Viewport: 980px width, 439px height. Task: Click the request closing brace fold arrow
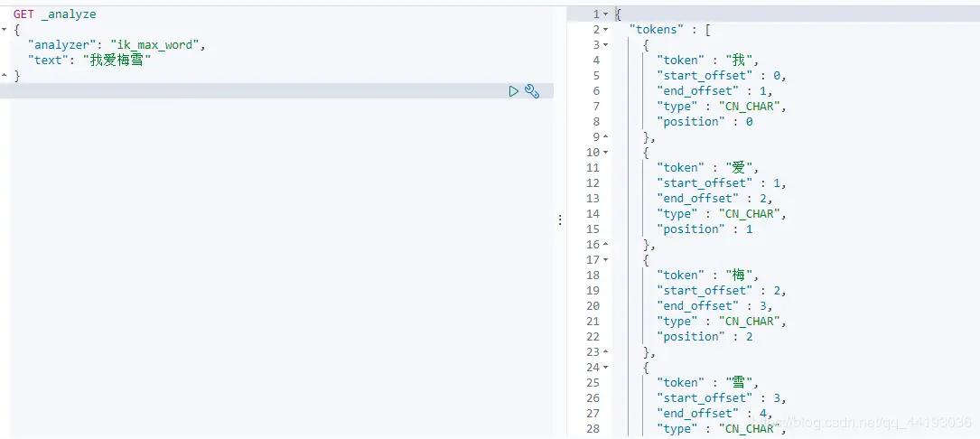coord(5,76)
